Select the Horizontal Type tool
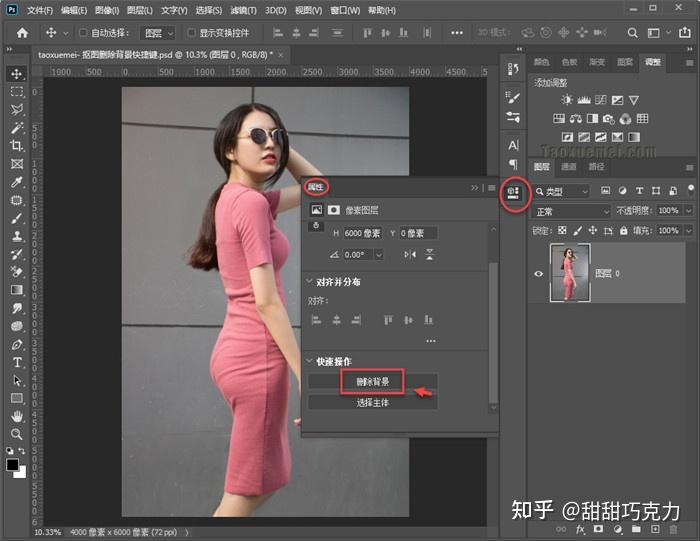Image resolution: width=700 pixels, height=541 pixels. (17, 362)
